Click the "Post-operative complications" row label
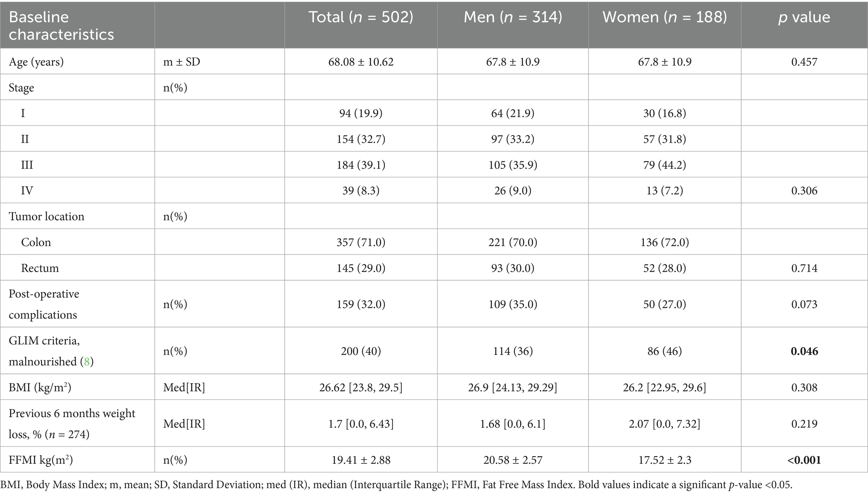The height and width of the screenshot is (494, 868). tap(44, 304)
